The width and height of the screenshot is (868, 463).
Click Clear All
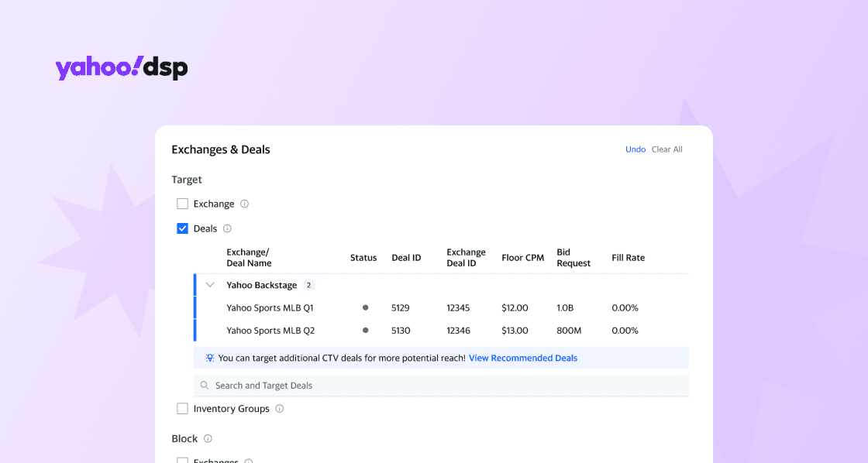tap(667, 149)
